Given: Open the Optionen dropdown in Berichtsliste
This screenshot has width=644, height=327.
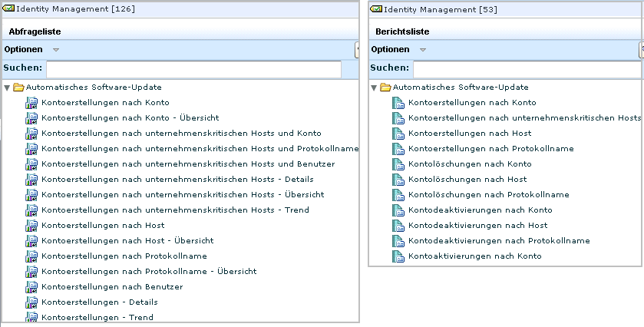Looking at the screenshot, I should coord(423,50).
